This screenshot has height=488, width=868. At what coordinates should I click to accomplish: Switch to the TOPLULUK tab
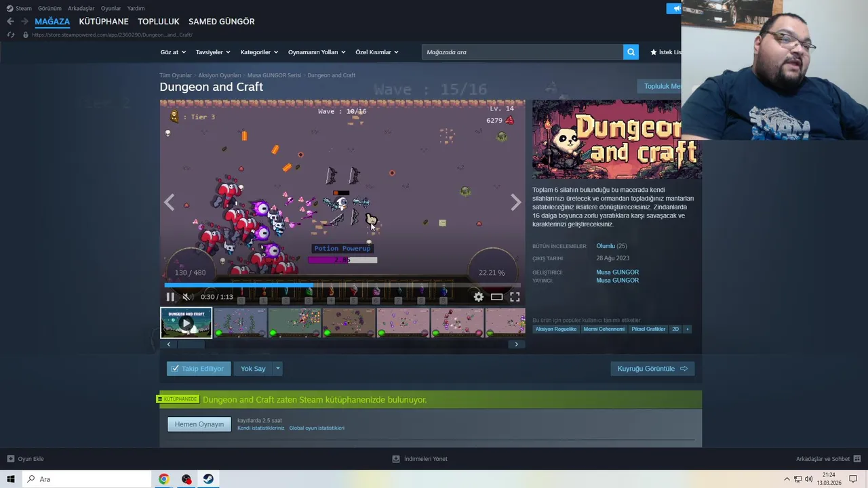[x=159, y=22]
